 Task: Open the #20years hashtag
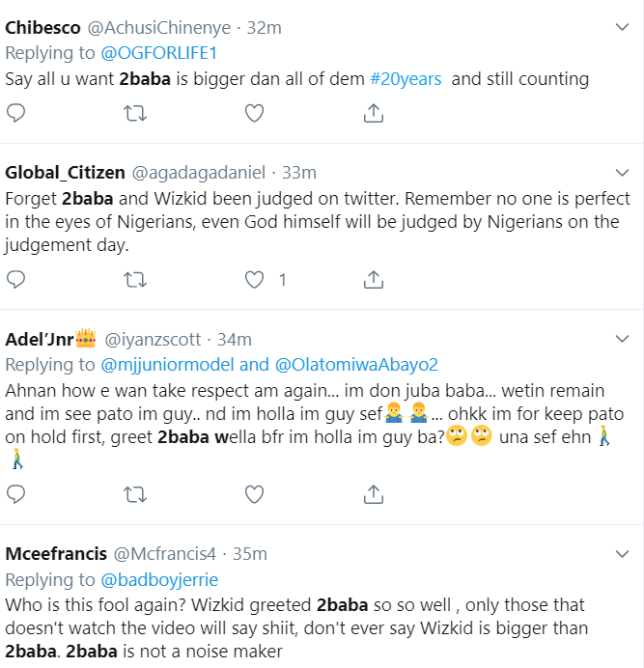pyautogui.click(x=406, y=78)
